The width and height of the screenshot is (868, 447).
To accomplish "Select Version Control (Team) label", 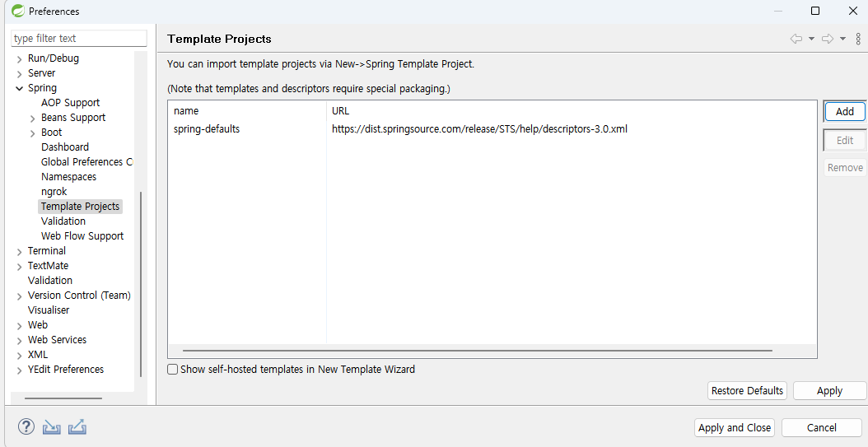I will coord(79,295).
